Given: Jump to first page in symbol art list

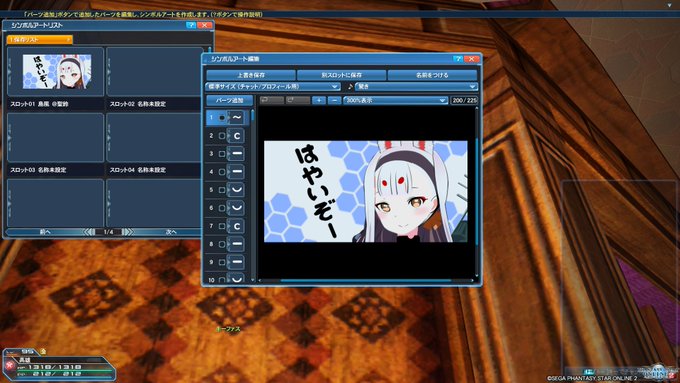Looking at the screenshot, I should tap(89, 232).
